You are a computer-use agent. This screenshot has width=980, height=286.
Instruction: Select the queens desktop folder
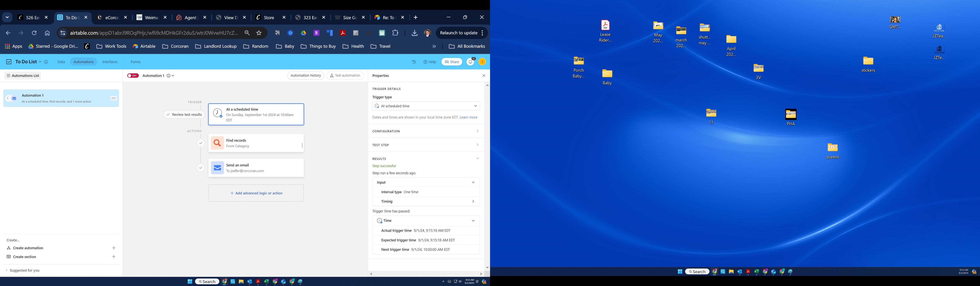[832, 151]
